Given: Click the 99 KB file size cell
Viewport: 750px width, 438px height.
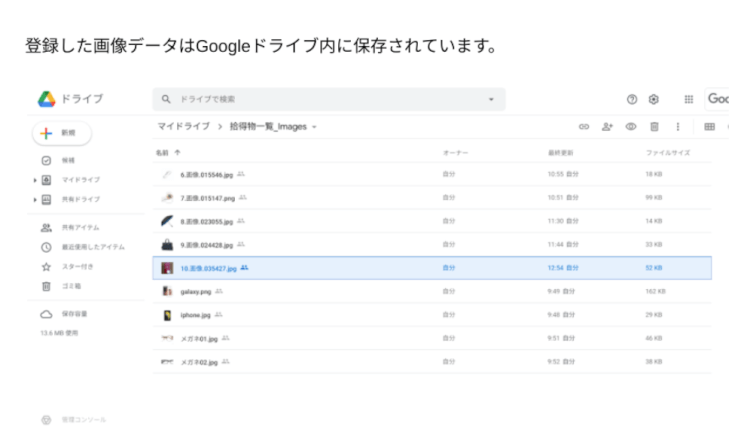Looking at the screenshot, I should click(x=654, y=197).
